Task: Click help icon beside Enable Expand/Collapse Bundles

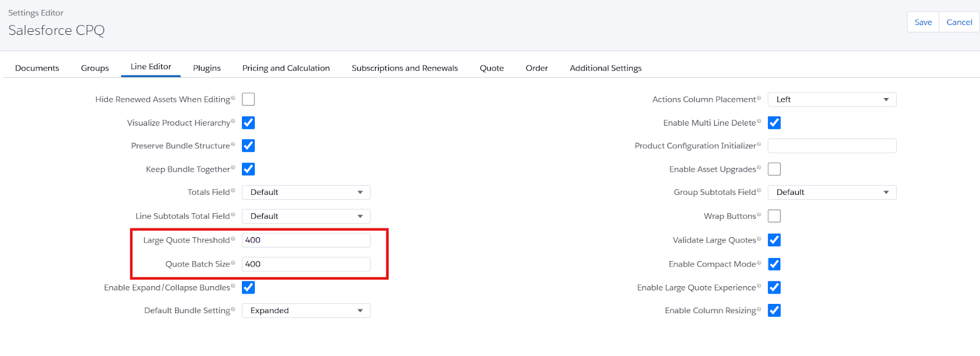Action: [x=233, y=286]
